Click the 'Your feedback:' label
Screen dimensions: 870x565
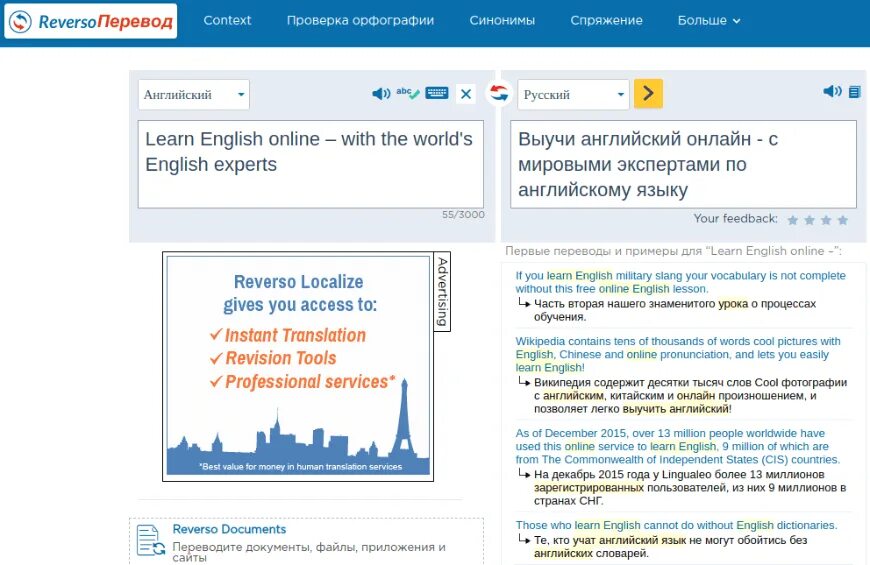(x=735, y=219)
